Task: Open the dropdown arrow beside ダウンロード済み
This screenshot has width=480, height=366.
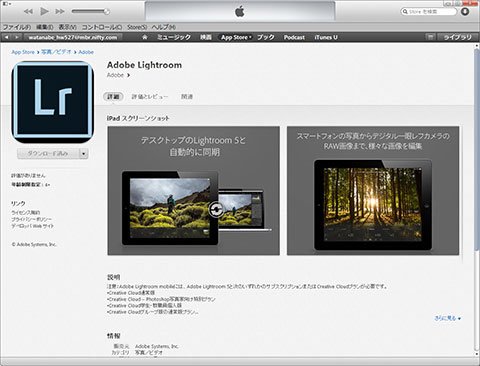Action: (x=84, y=153)
